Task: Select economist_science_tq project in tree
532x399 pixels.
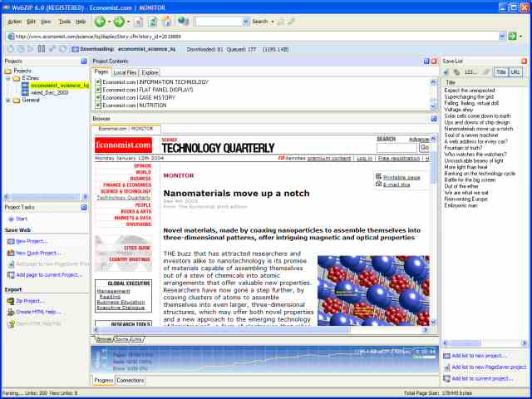Action: pos(59,85)
